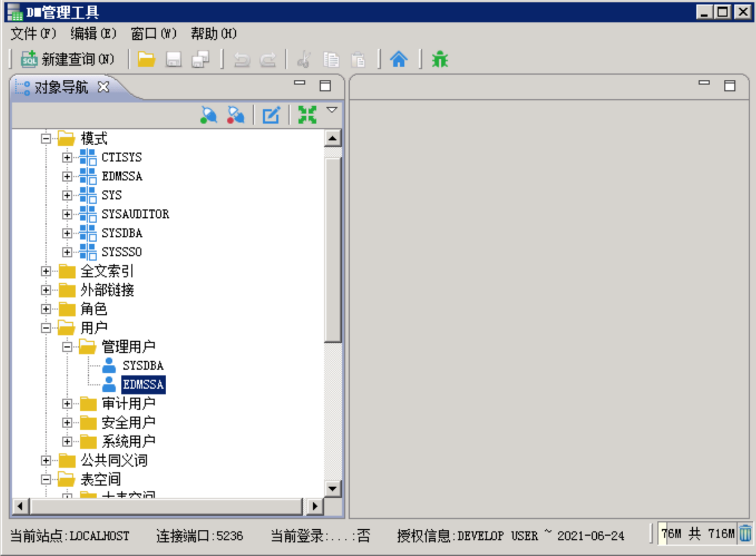Select the SYSAUDITOR schema item

click(x=135, y=214)
